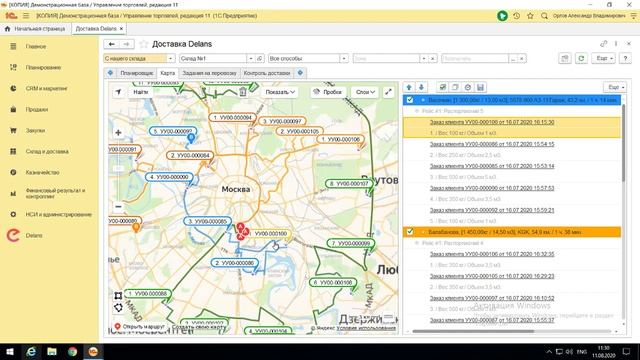
Task: Open the Начальная страница tab
Action: pyautogui.click(x=35, y=29)
